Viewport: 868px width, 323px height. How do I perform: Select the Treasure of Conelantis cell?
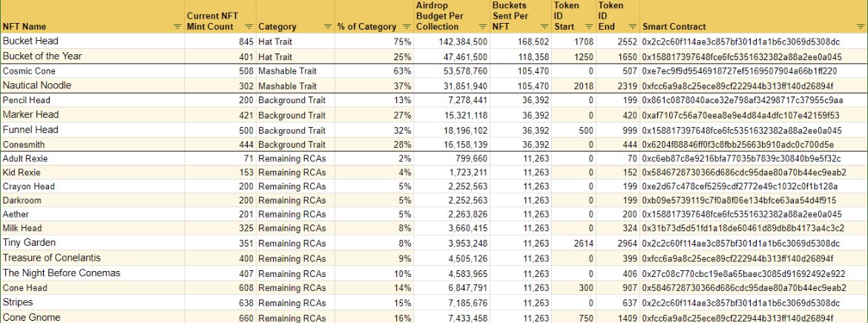coord(93,258)
